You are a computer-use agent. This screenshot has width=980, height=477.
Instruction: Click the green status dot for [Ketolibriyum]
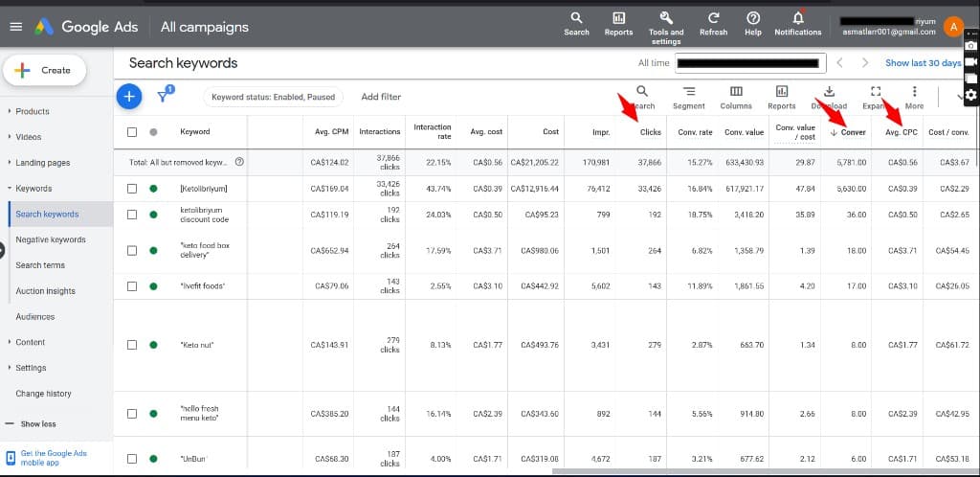(x=153, y=189)
